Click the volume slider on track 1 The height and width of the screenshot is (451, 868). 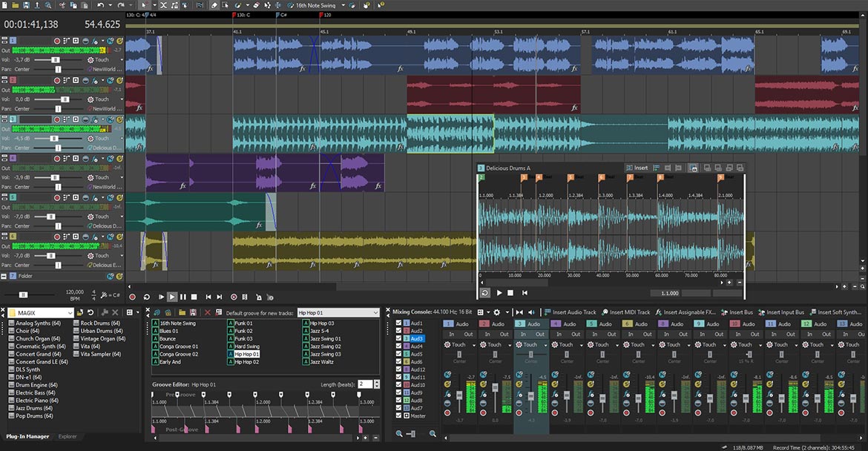56,59
